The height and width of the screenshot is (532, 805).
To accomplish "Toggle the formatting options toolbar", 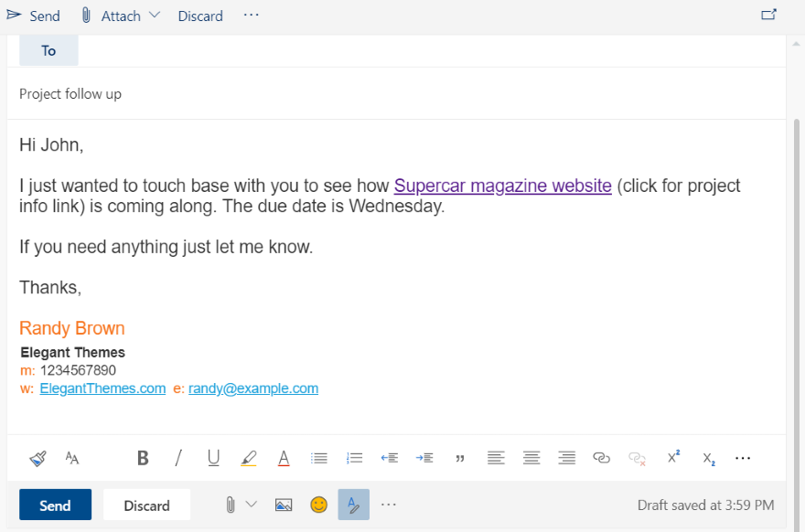I will point(354,505).
